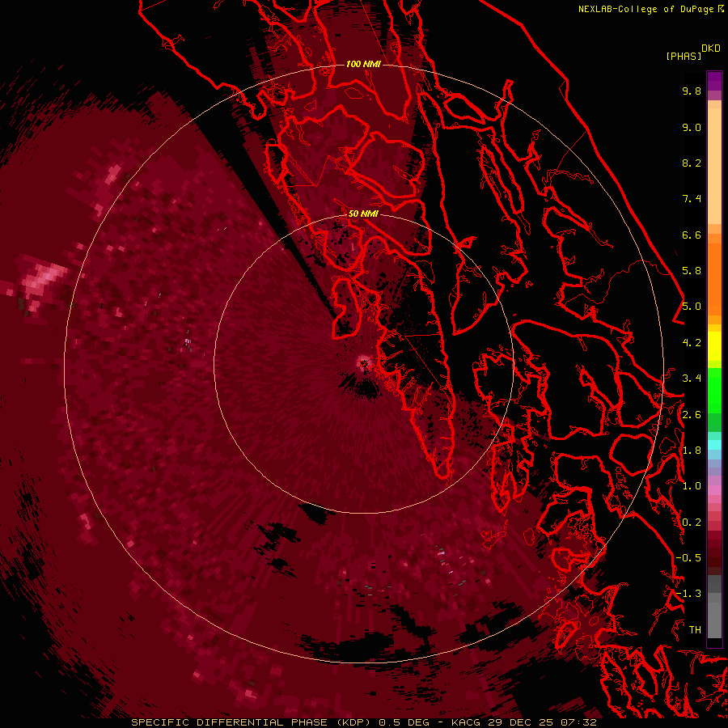Click the 4.2 legend value

tap(692, 343)
